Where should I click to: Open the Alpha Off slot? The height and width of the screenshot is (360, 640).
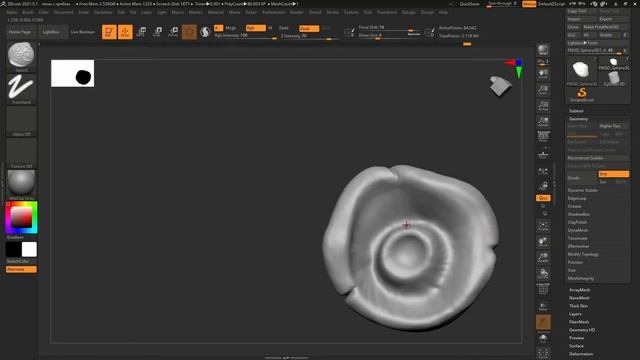(21, 121)
